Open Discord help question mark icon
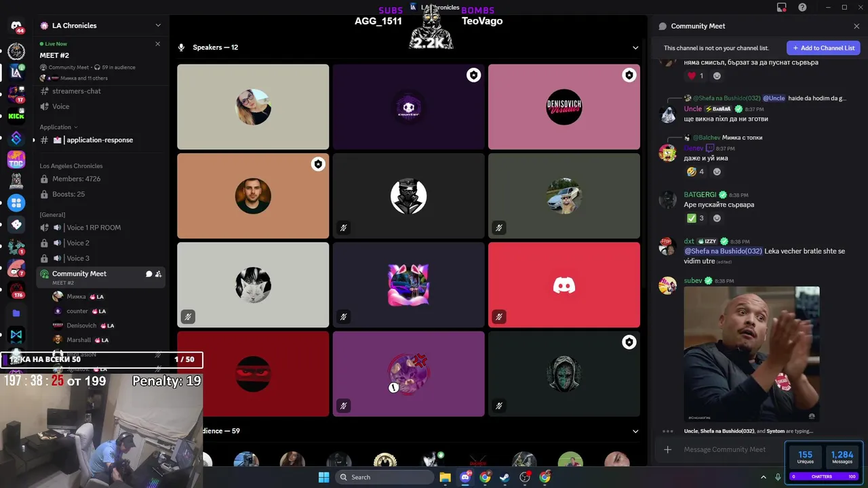This screenshot has height=488, width=868. [802, 7]
